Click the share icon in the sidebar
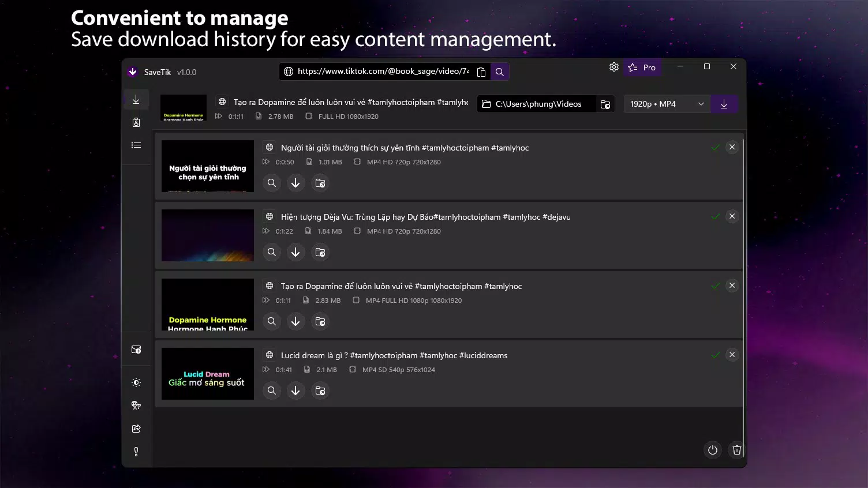The height and width of the screenshot is (488, 868). [x=136, y=429]
